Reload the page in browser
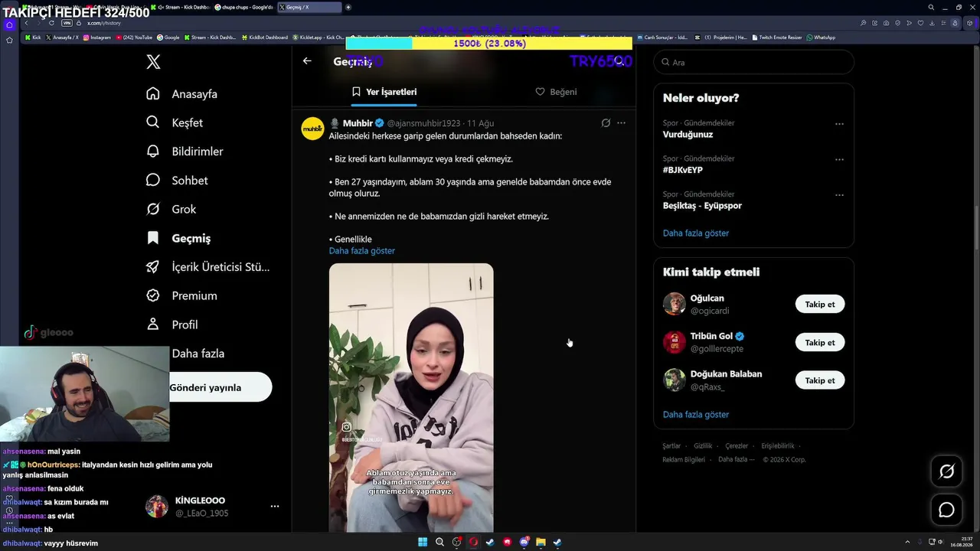This screenshot has width=980, height=551. (x=51, y=24)
